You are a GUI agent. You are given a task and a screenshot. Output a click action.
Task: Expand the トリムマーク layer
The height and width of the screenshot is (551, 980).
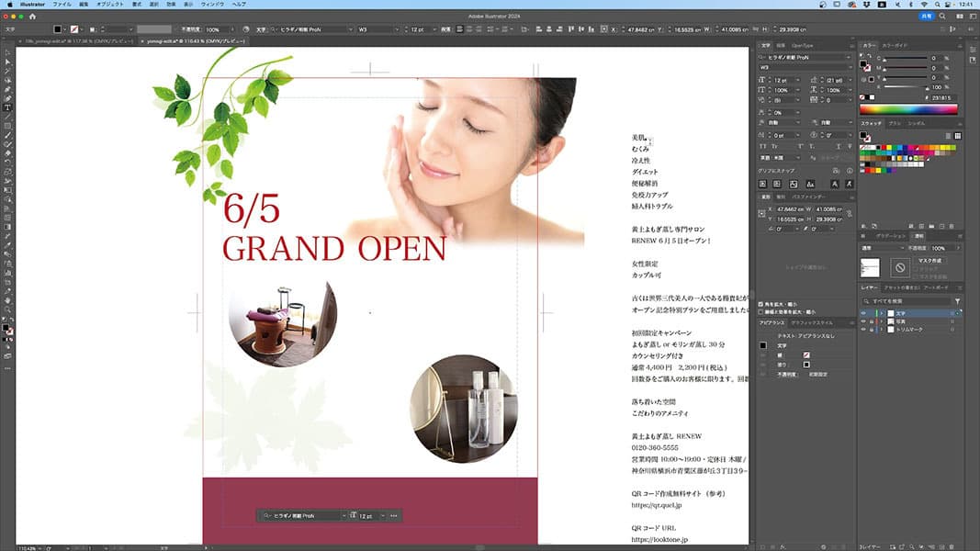pos(881,329)
